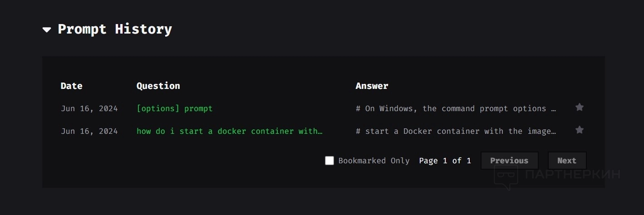Screen dimensions: 644x215
Task: Select the Docker container answer text
Action: coord(456,131)
